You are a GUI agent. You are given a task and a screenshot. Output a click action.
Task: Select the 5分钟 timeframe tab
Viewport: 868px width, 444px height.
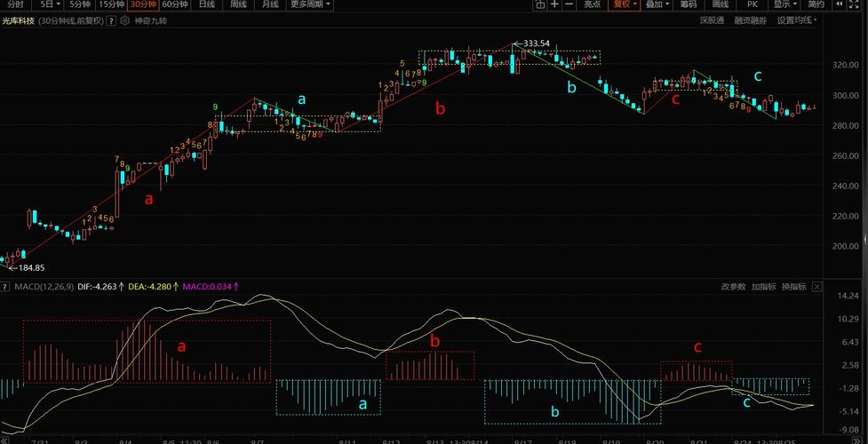coord(80,4)
